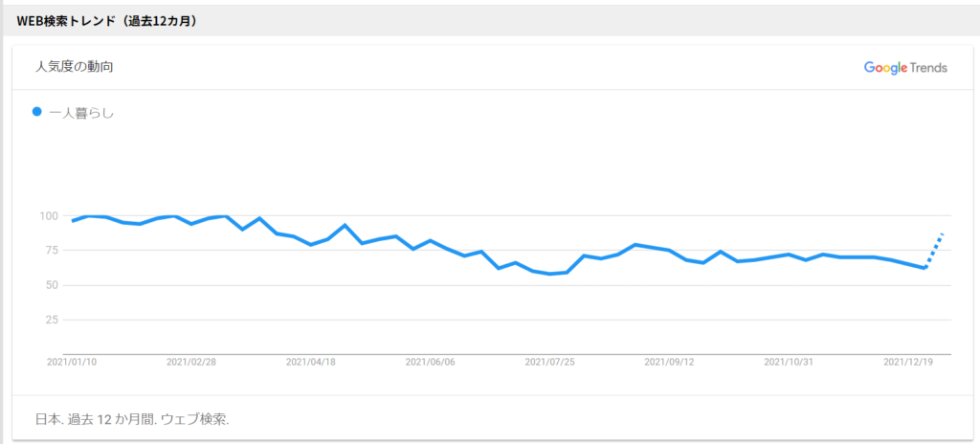Click the 2021/01/10 date axis label
Viewport: 980px width, 444px height.
coord(71,362)
